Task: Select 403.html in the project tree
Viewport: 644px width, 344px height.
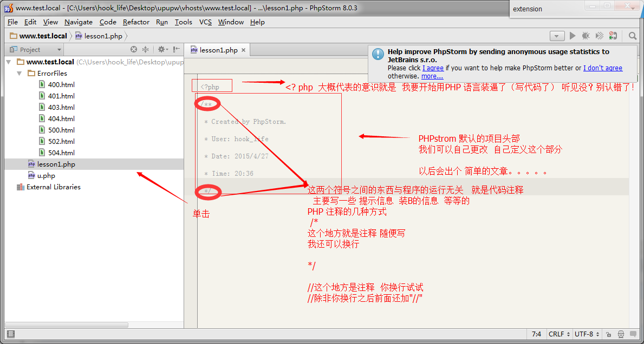Action: pos(61,108)
